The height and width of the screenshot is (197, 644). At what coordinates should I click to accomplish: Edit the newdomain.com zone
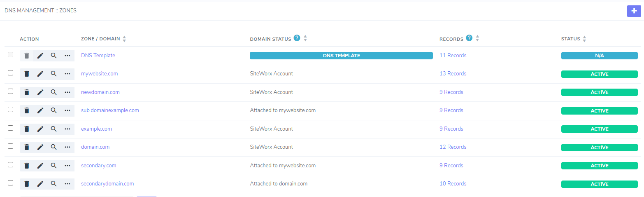[x=40, y=92]
